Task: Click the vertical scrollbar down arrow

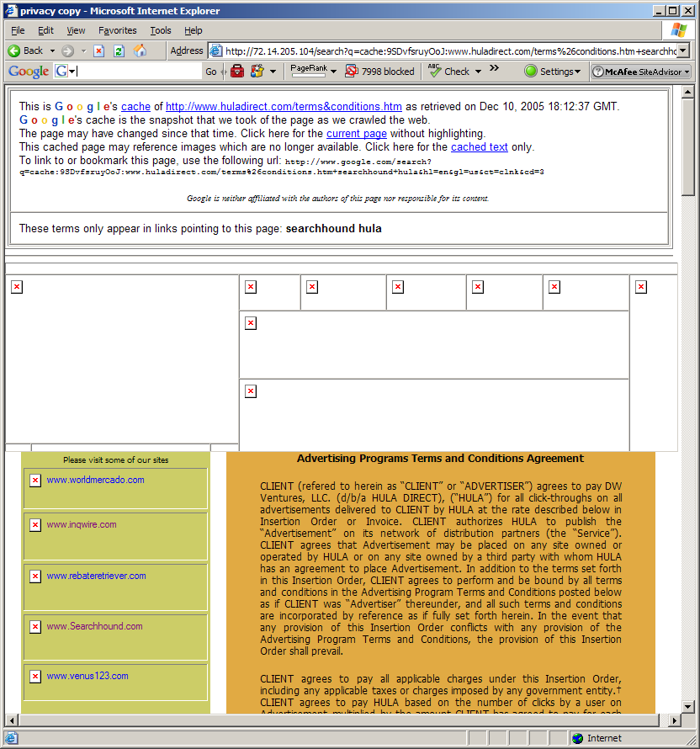Action: pos(687,706)
